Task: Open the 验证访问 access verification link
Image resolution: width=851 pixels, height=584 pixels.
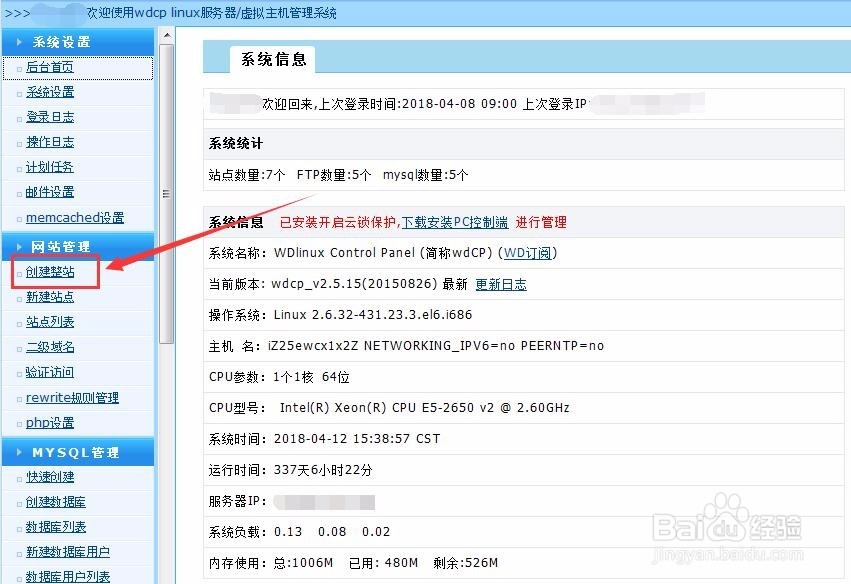Action: 50,372
